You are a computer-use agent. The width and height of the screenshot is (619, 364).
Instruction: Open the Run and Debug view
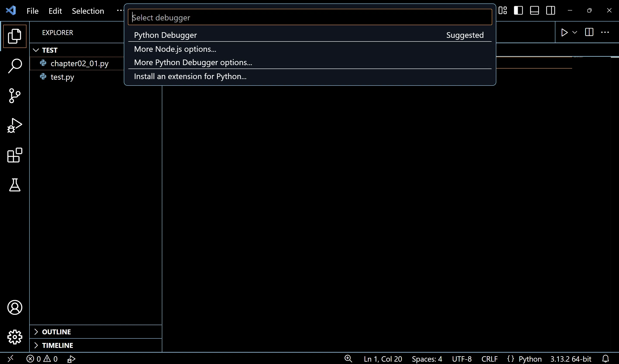[15, 125]
